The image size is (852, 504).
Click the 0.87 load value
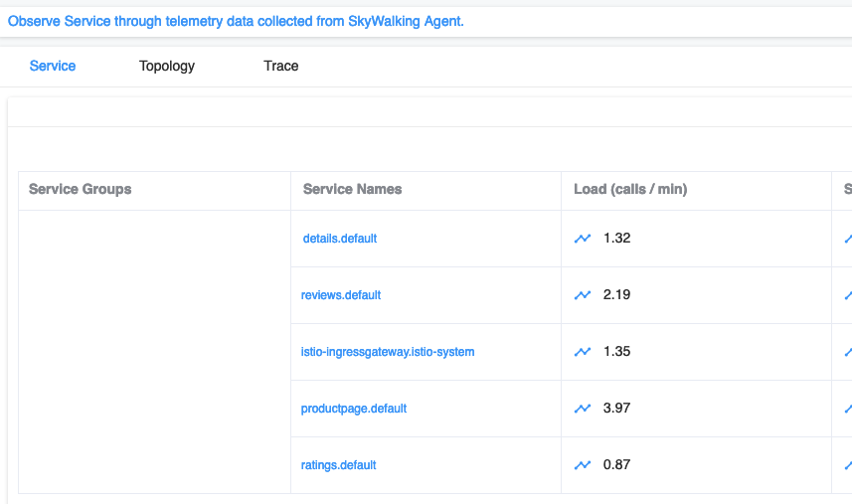point(617,465)
